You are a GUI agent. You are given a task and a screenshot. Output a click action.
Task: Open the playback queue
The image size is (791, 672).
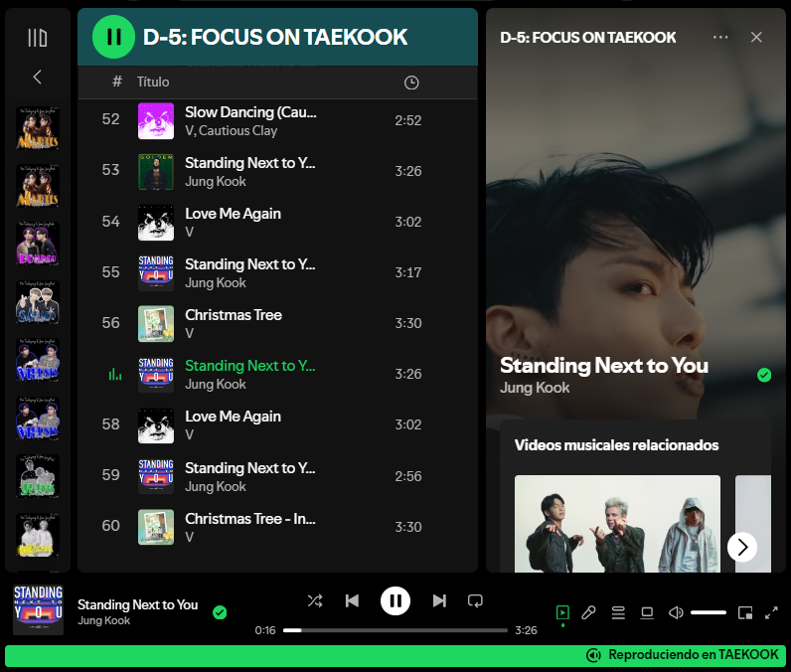(x=618, y=613)
